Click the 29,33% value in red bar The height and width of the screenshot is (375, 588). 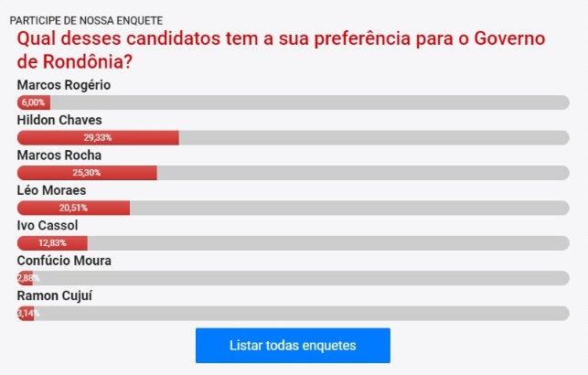coord(97,138)
